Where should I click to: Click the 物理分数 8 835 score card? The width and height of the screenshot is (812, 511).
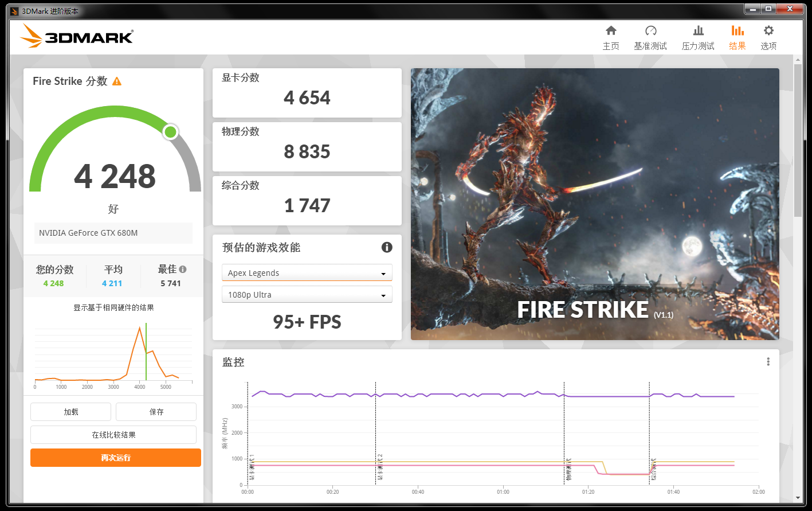click(307, 147)
